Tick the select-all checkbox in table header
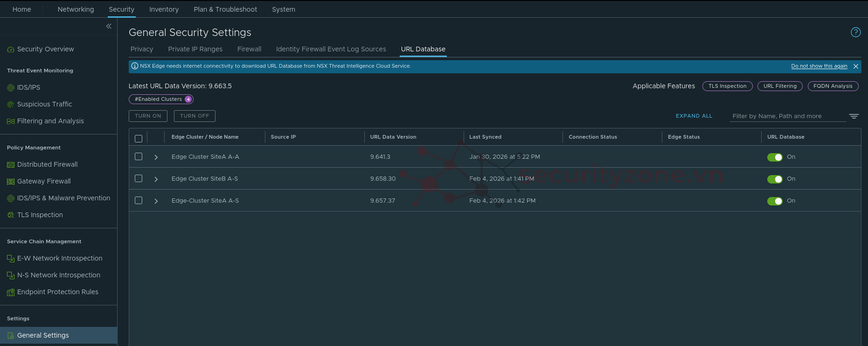 coord(139,138)
